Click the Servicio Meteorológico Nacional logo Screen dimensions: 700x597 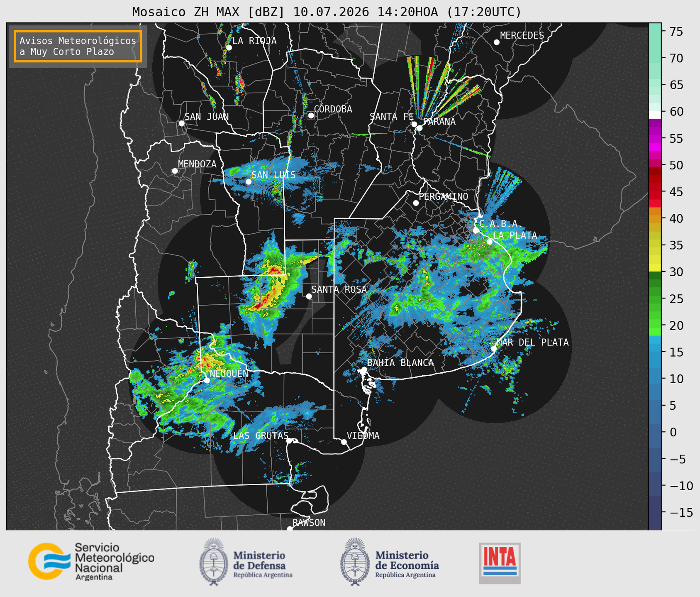coord(91,561)
